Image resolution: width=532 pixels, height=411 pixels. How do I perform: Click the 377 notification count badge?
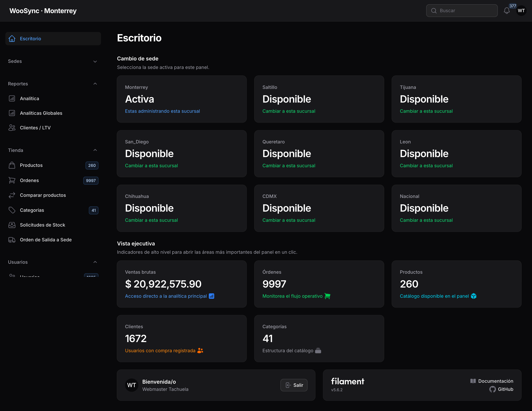pos(513,6)
